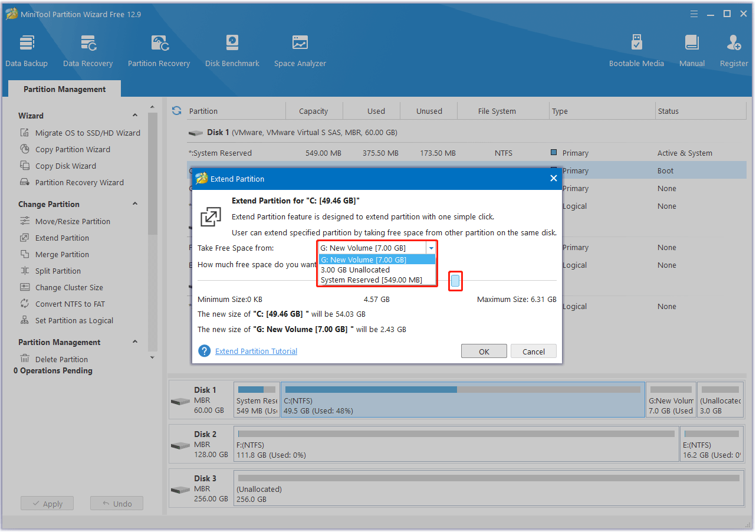
Task: Choose Extend Partition in sidebar
Action: tap(54, 238)
